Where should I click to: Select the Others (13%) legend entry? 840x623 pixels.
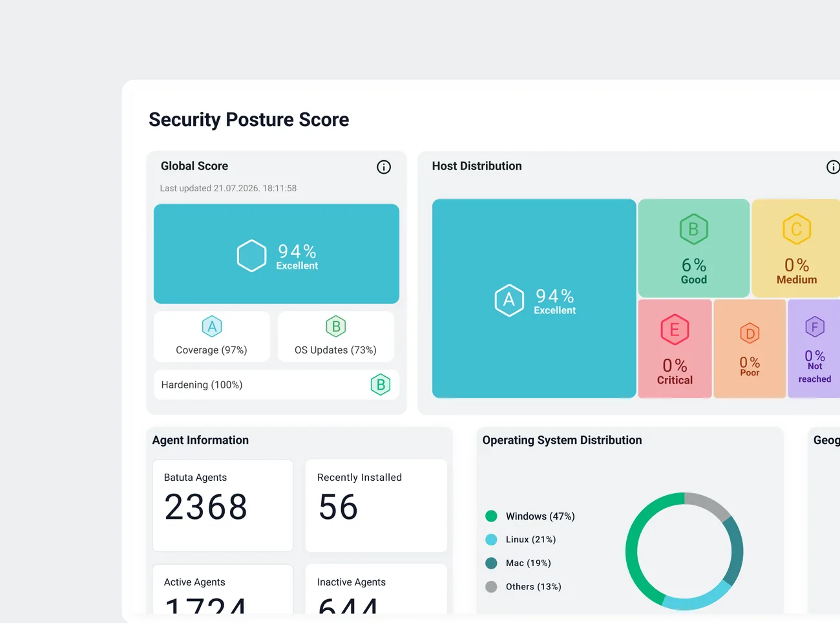[523, 587]
